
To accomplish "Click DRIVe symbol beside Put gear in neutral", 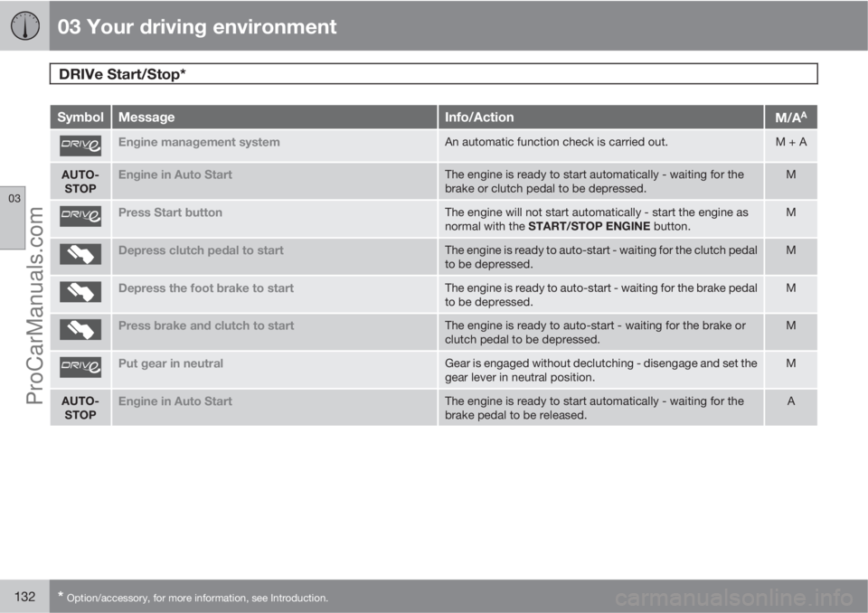I will [x=80, y=367].
